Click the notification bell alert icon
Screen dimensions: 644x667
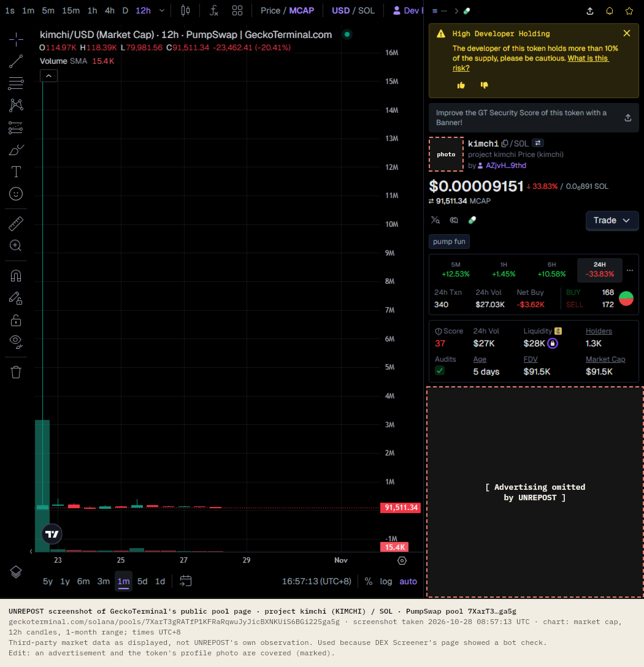click(x=610, y=11)
